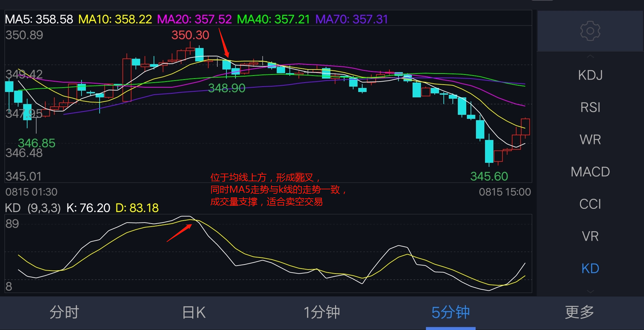Open the indicator settings gear

click(590, 31)
